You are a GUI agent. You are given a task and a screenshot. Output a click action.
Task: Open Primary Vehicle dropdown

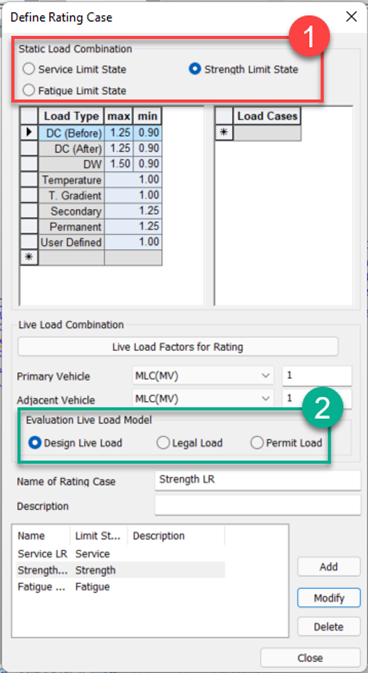pyautogui.click(x=203, y=376)
